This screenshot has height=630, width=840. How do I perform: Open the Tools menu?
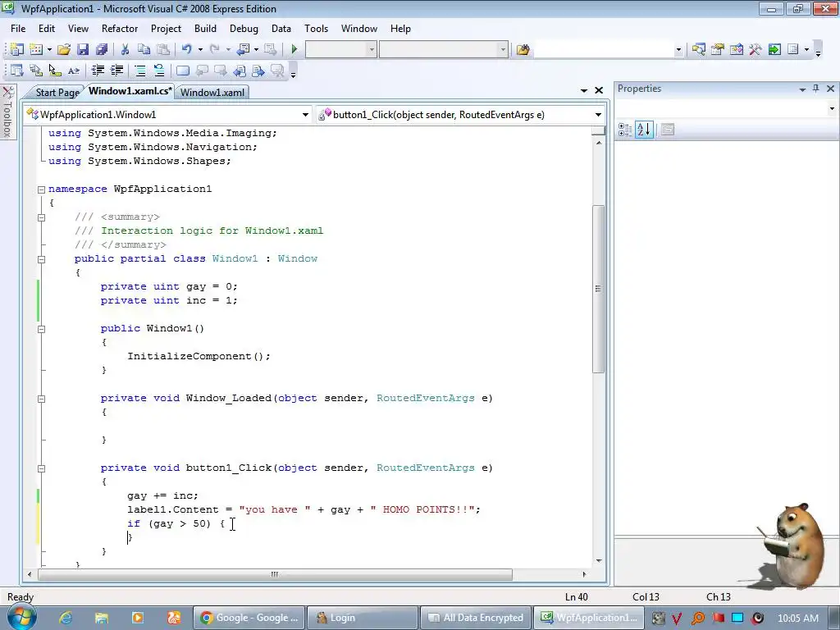click(316, 29)
